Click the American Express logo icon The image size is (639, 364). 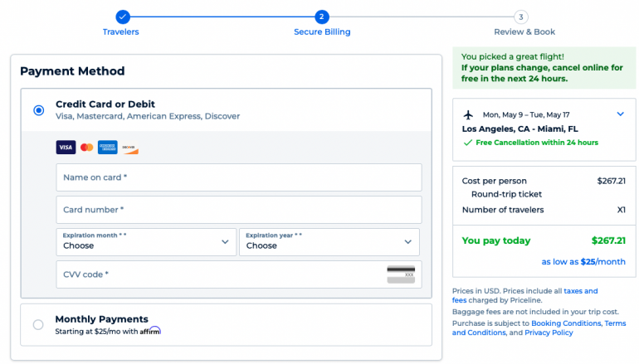coord(107,148)
